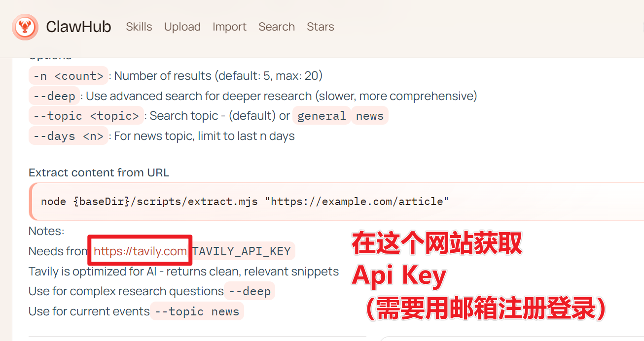The width and height of the screenshot is (644, 341).
Task: Click the "--topic news" tag for current events
Action: [197, 311]
